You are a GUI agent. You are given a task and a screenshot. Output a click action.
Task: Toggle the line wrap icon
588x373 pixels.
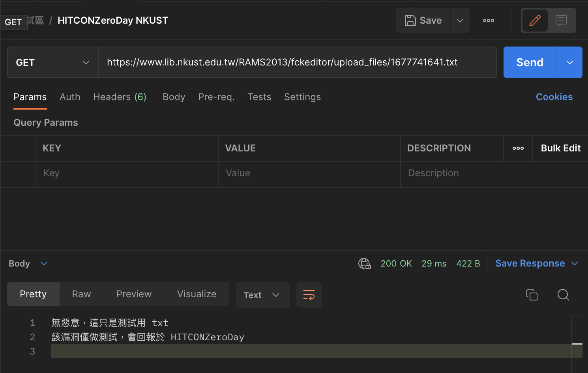pos(309,295)
